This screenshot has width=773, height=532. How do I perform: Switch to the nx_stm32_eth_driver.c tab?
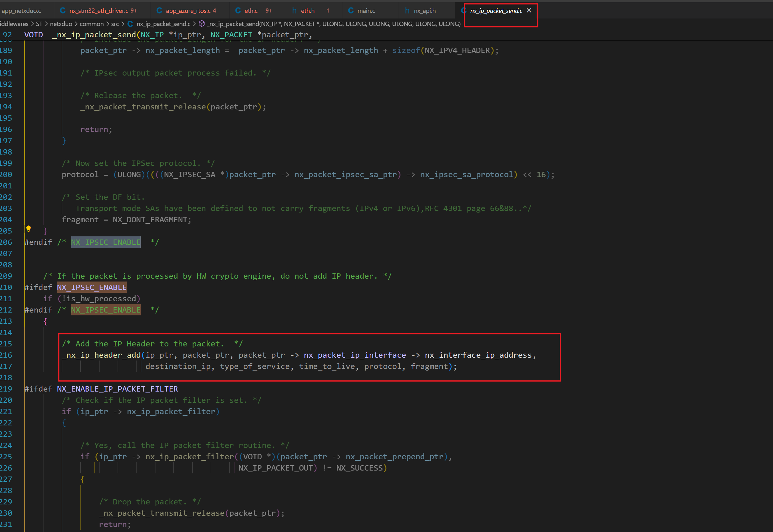pos(99,11)
